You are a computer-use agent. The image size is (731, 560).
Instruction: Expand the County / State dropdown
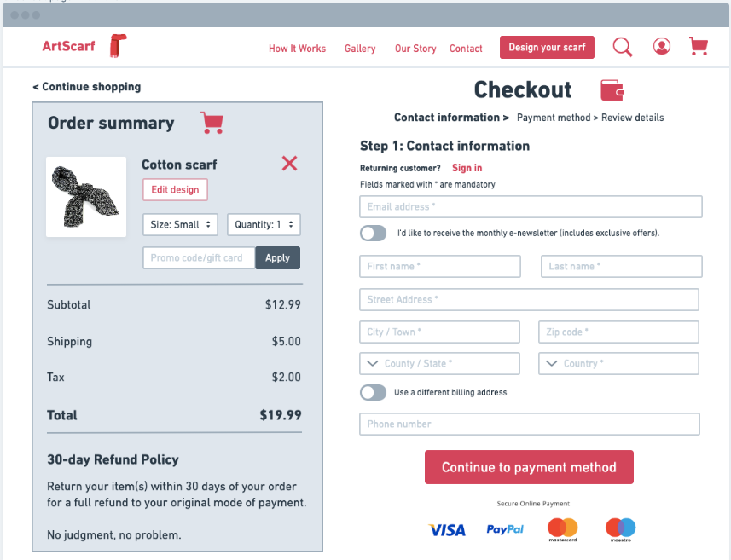(x=439, y=363)
